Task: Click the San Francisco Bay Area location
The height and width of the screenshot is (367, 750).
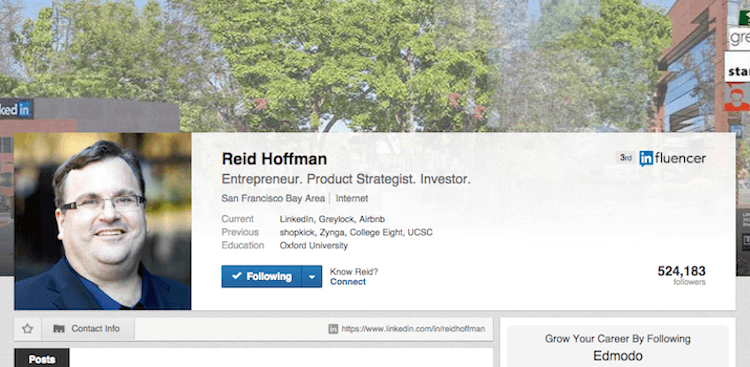Action: point(273,198)
